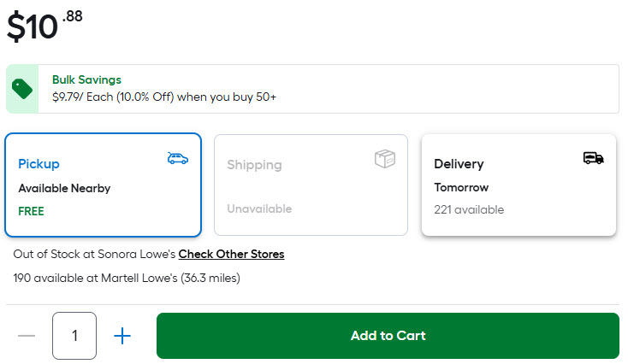628x364 pixels.
Task: Click the pickup car icon
Action: (x=178, y=158)
